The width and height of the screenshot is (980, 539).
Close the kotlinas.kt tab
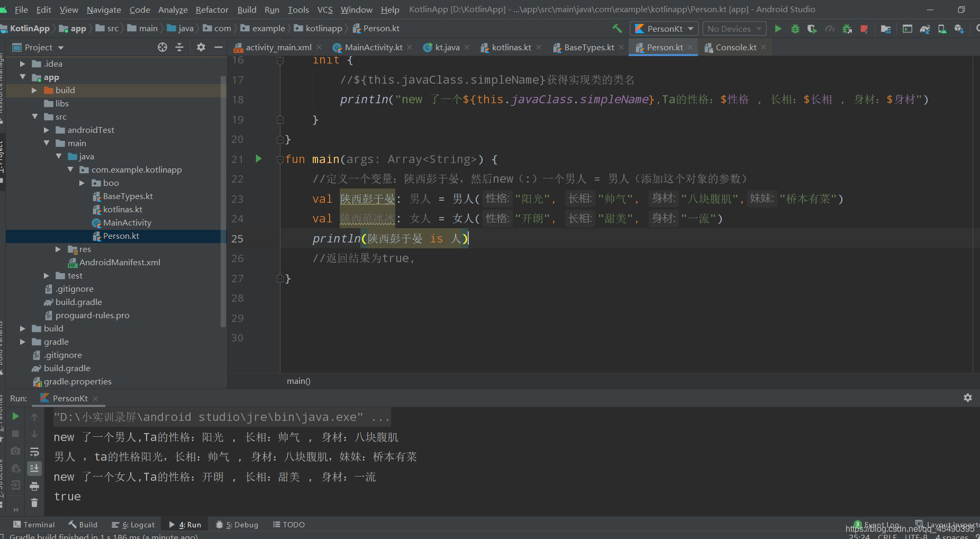(x=539, y=47)
